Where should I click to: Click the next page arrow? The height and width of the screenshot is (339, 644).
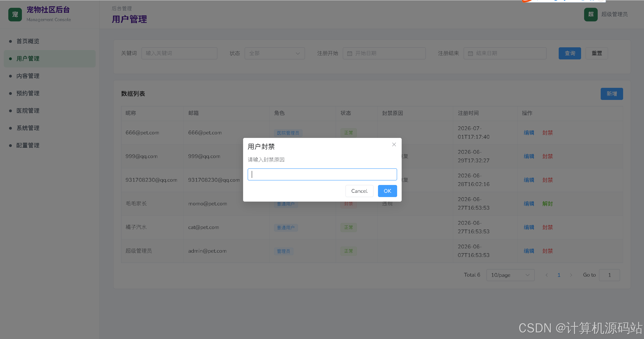(571, 275)
